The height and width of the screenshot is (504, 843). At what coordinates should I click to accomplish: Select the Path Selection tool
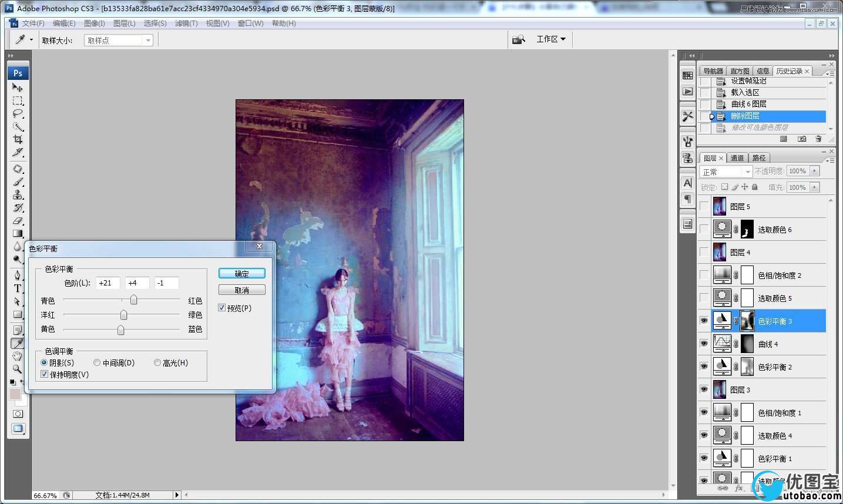18,301
